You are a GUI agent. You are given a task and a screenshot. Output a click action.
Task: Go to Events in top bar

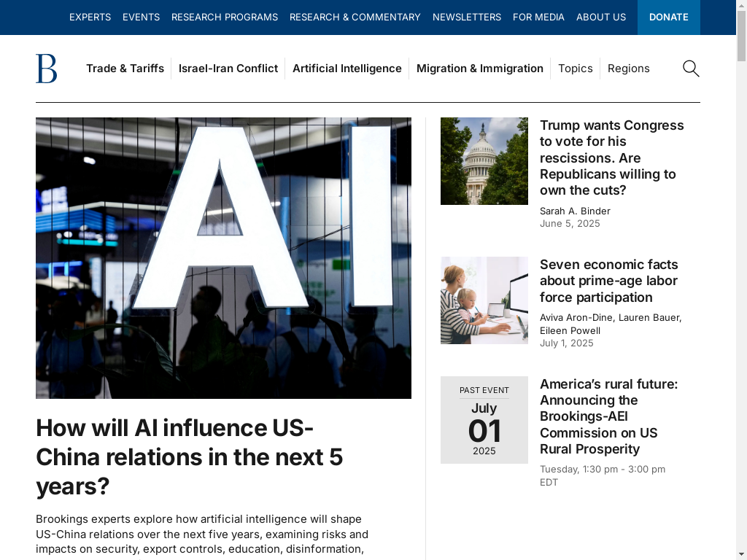[x=141, y=17]
